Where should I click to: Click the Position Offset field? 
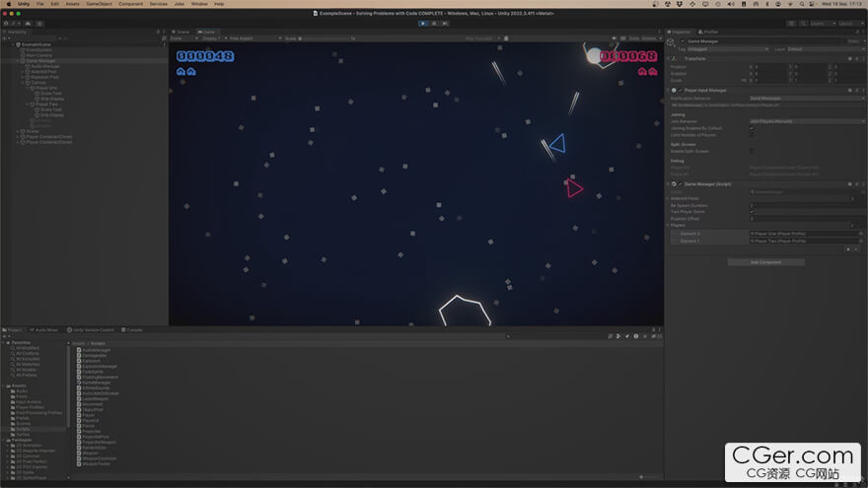pos(806,219)
